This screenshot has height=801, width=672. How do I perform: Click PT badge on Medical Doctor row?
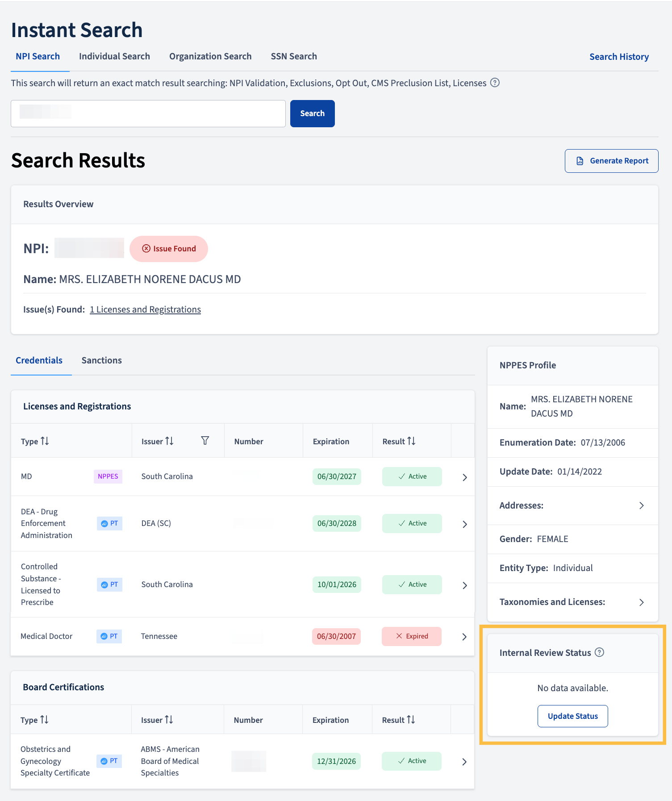[x=109, y=636]
